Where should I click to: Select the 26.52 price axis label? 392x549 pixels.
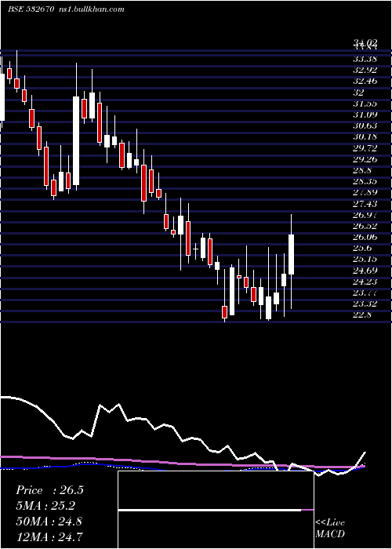(x=365, y=226)
